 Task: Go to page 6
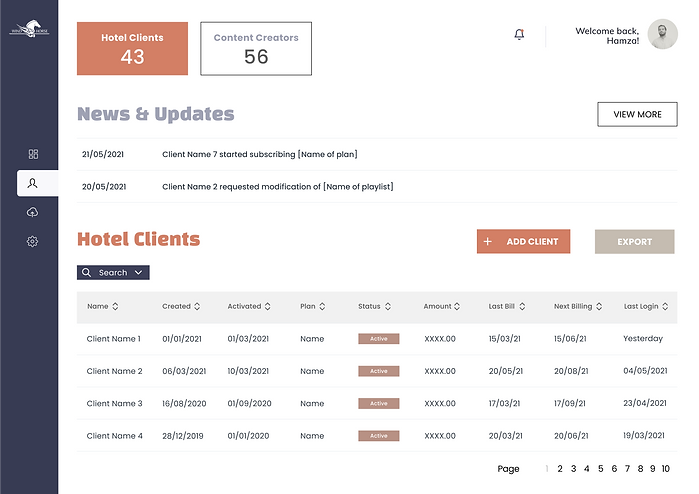[x=614, y=469]
